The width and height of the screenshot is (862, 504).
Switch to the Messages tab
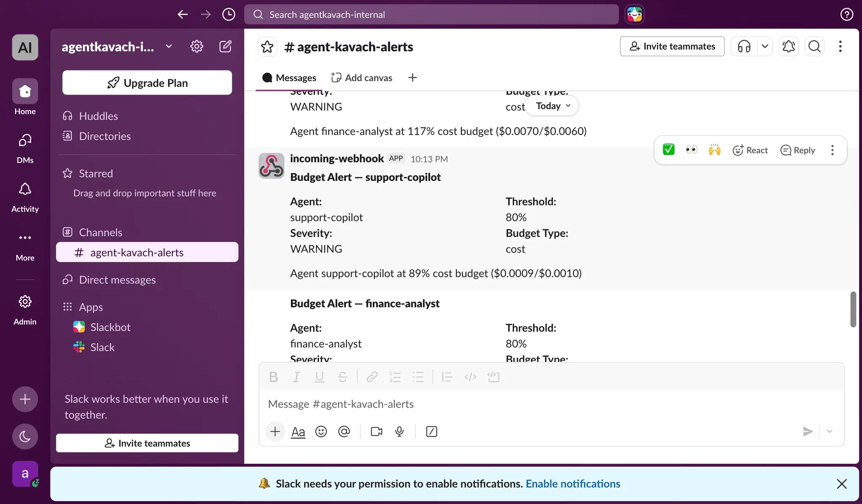pos(289,77)
